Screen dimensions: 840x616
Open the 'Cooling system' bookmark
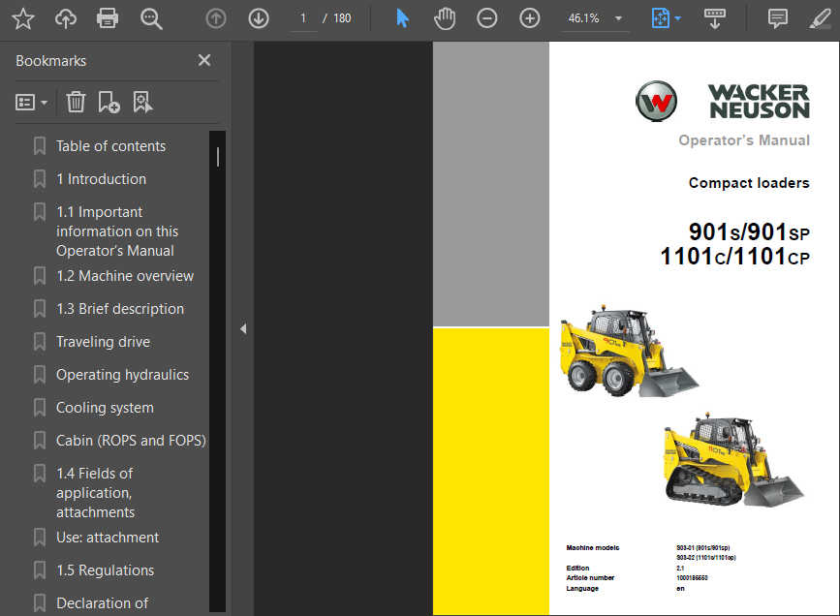pyautogui.click(x=105, y=408)
